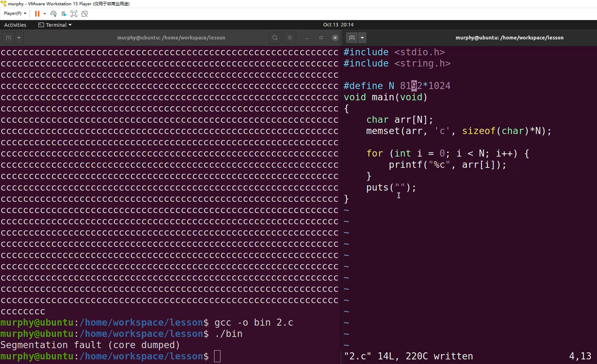The width and height of the screenshot is (597, 364).
Task: Click on 8192 in the define line
Action: click(411, 86)
